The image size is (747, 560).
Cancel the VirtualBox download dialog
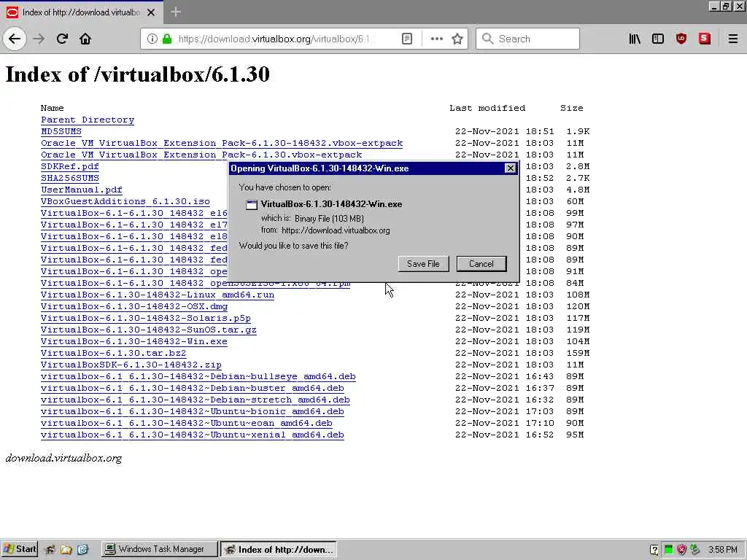(x=481, y=264)
